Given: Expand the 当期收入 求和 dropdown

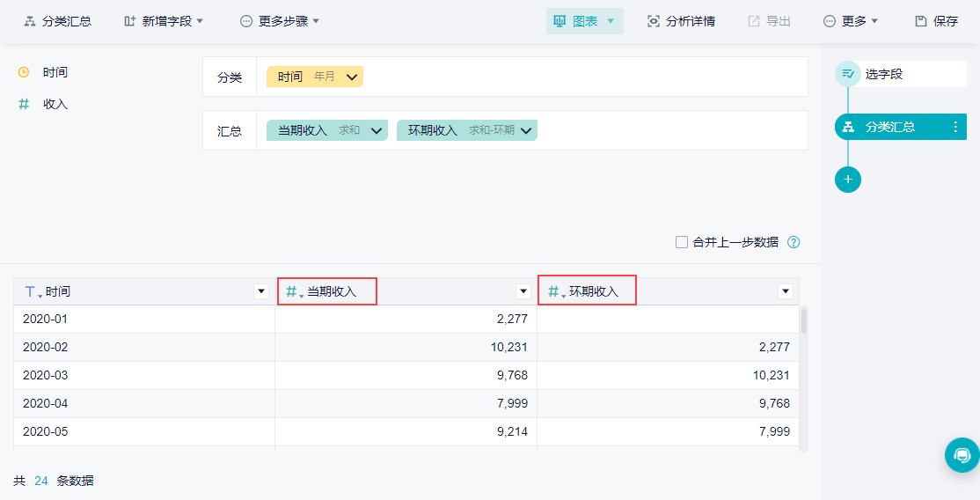Looking at the screenshot, I should pos(377,130).
